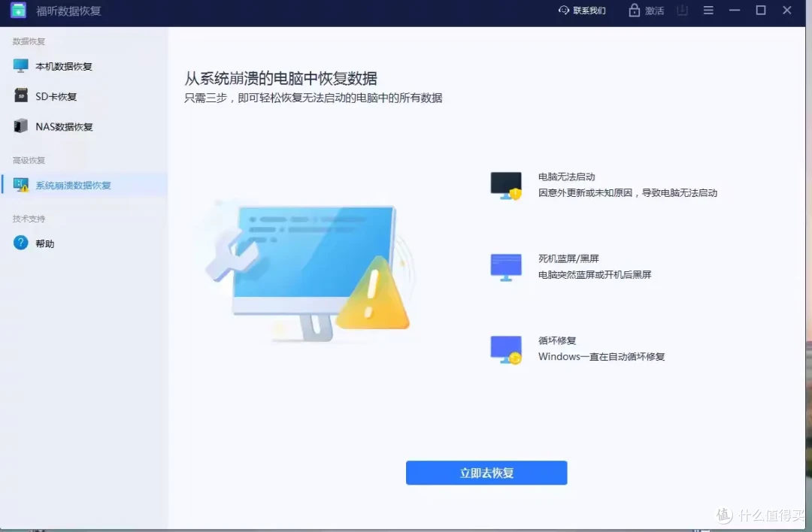The width and height of the screenshot is (812, 532).
Task: Select SD卡恢复 in sidebar
Action: pyautogui.click(x=84, y=96)
